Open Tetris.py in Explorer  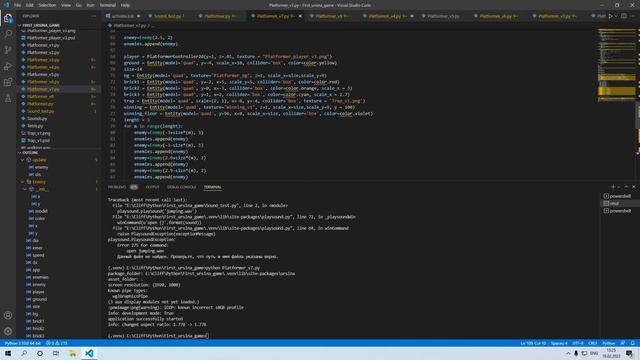[x=35, y=126]
